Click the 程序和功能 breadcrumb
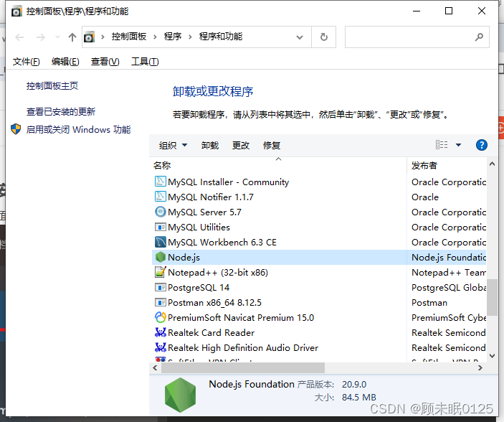504x422 pixels. [221, 37]
